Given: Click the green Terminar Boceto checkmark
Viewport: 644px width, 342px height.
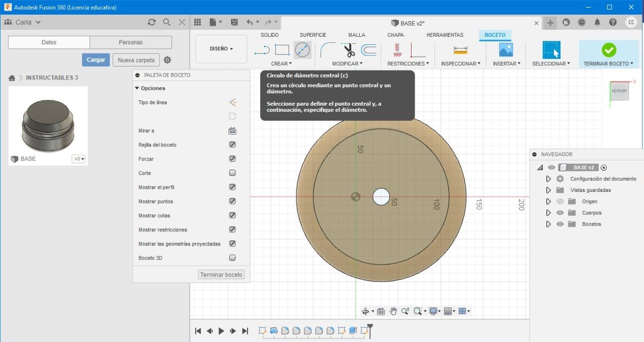Looking at the screenshot, I should [609, 50].
